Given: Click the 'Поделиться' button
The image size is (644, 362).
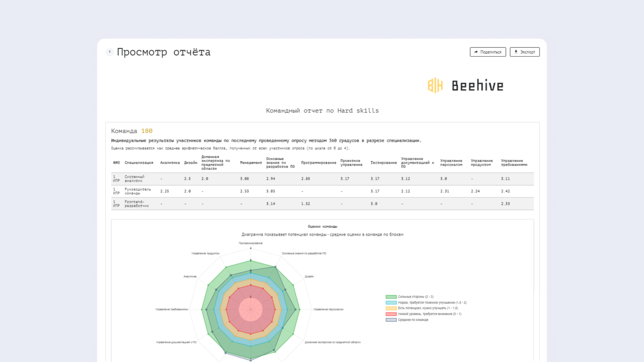Looking at the screenshot, I should [x=487, y=51].
